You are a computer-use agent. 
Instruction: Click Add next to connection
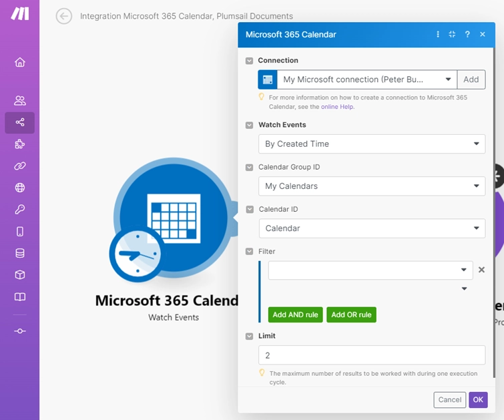pos(471,79)
